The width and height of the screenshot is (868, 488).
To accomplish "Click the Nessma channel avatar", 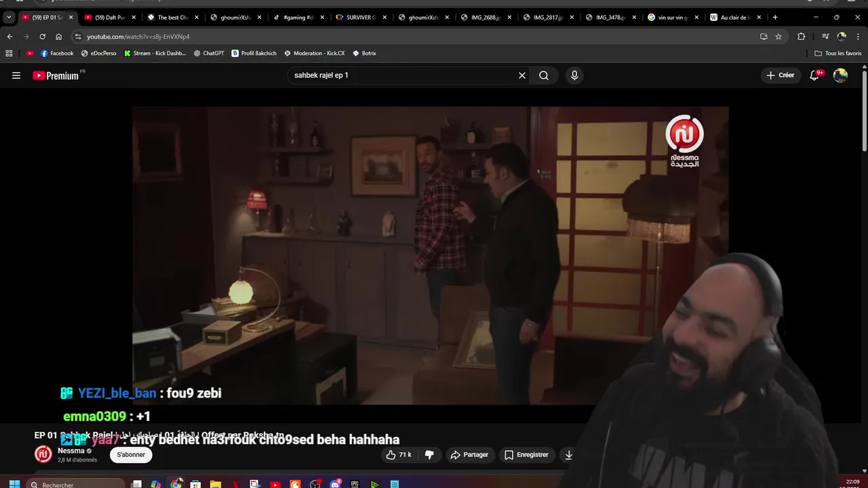I will 43,455.
